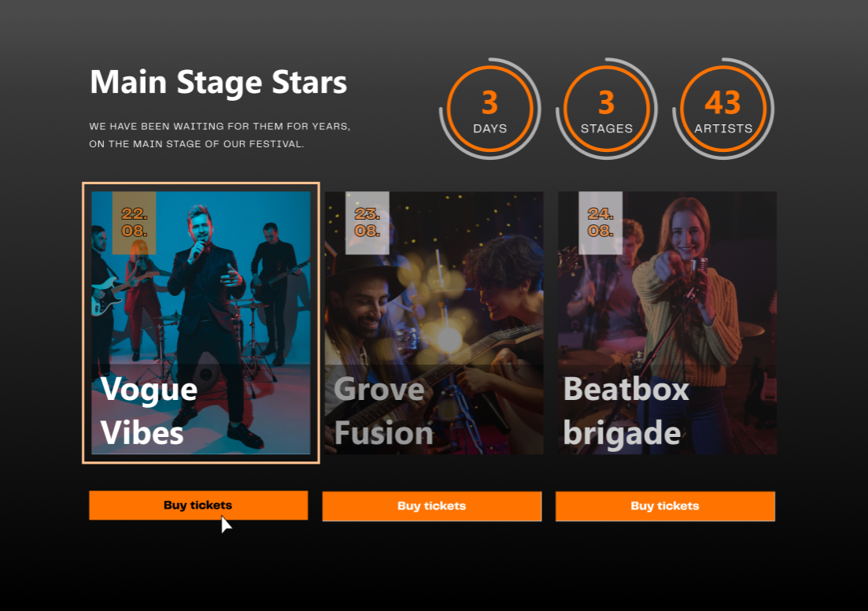
Task: Click Buy tickets under Grove Fusion
Action: [x=432, y=506]
